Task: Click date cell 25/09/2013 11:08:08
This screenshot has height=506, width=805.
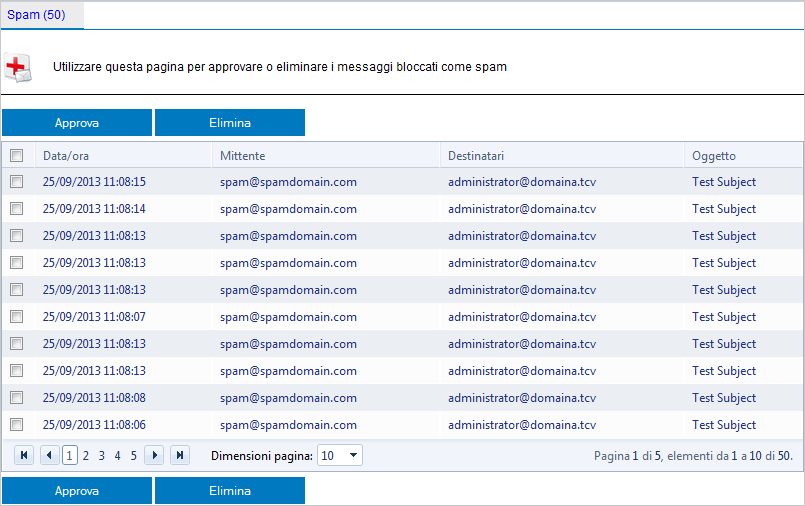Action: (94, 398)
